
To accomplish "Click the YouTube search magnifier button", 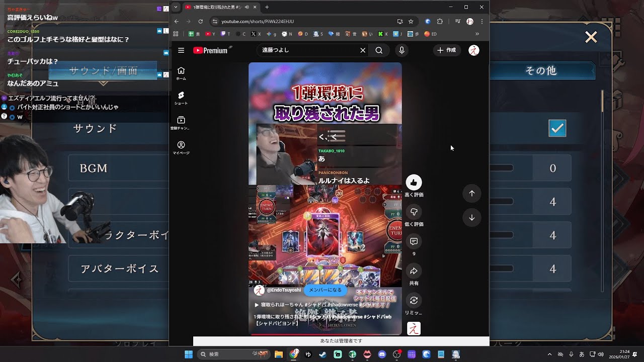I will click(x=379, y=50).
